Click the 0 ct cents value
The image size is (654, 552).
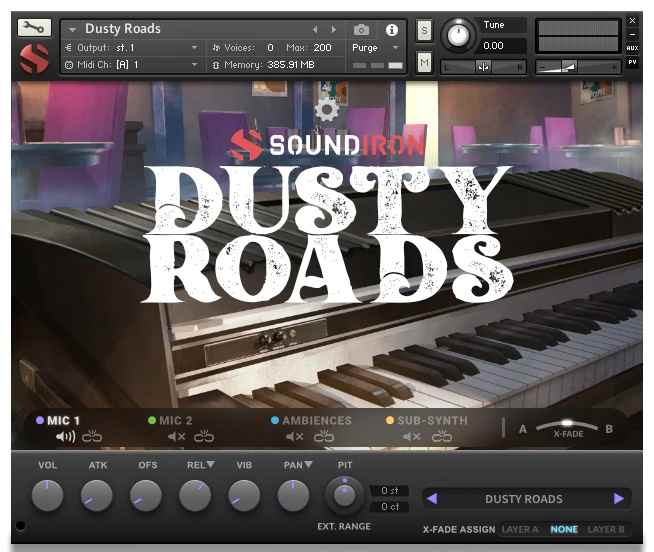coord(390,507)
